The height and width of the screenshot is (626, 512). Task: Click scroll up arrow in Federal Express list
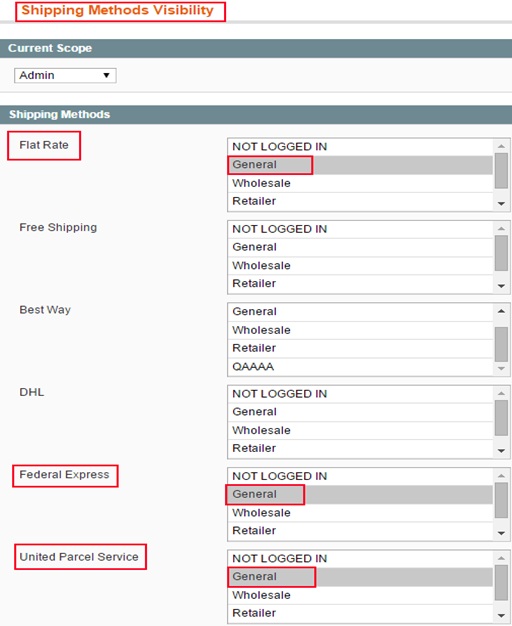[x=501, y=475]
